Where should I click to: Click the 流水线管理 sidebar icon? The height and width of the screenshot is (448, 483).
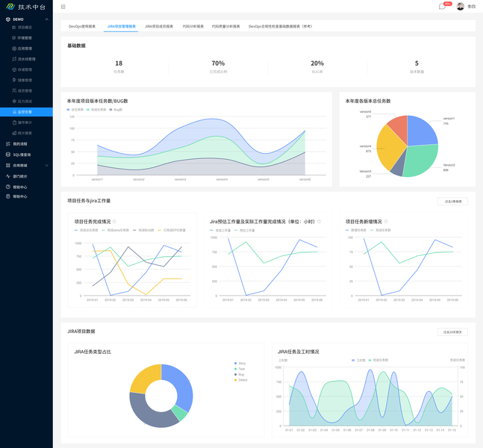click(x=14, y=59)
